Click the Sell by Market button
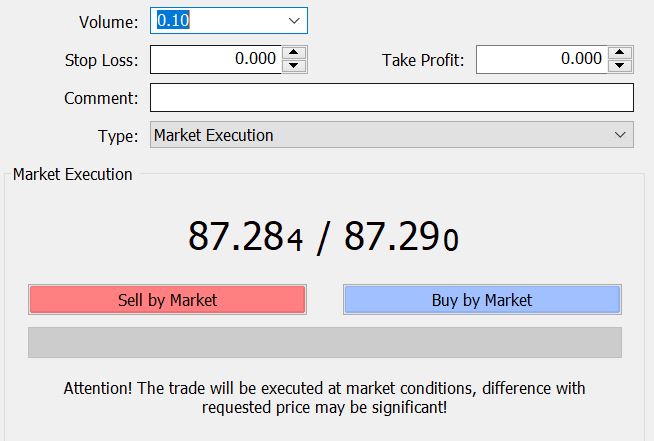654x441 pixels. click(167, 300)
